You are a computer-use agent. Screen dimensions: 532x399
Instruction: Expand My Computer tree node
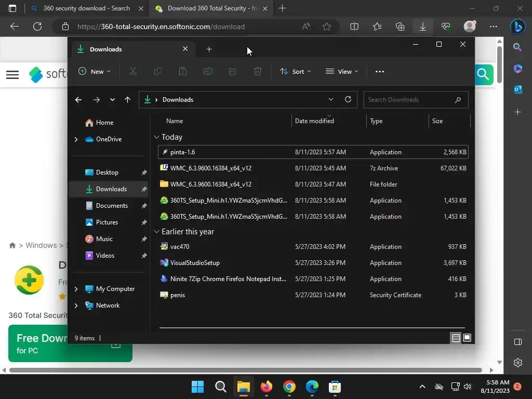(76, 289)
